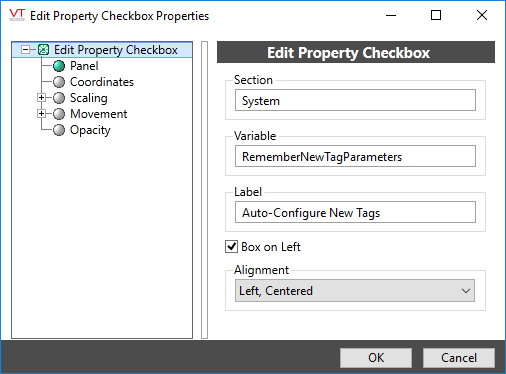This screenshot has height=374, width=506.
Task: Click the gray Opacity node icon
Action: tap(59, 130)
